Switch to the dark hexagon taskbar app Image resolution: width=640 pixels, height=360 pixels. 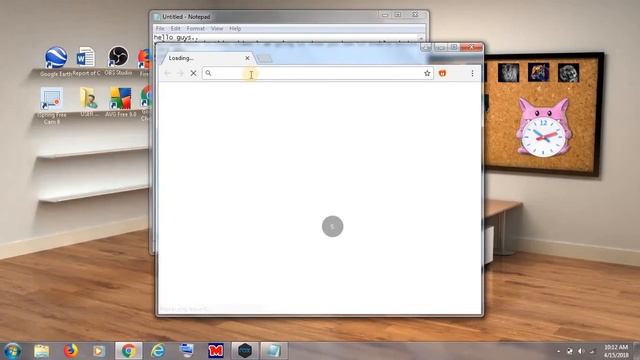245,351
